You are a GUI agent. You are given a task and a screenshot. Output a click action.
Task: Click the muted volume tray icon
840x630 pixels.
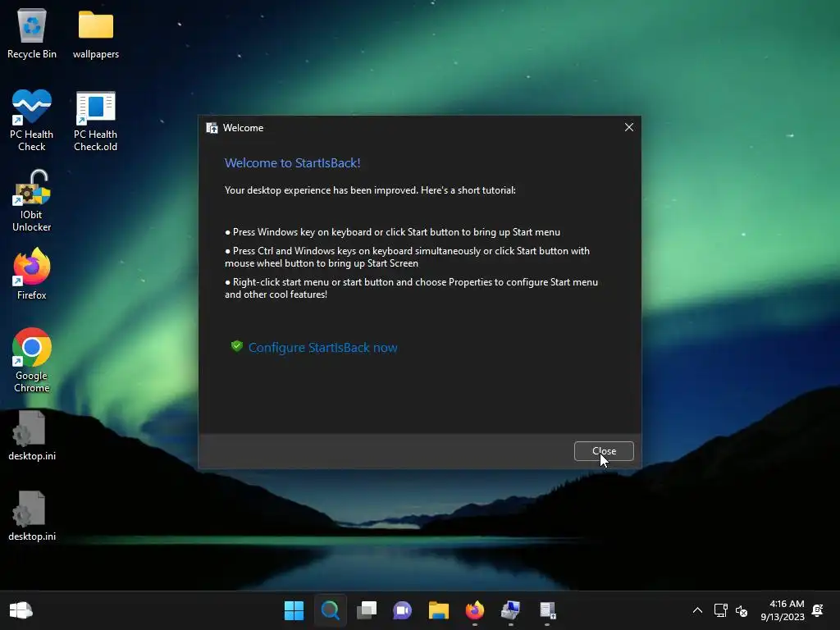tap(742, 610)
